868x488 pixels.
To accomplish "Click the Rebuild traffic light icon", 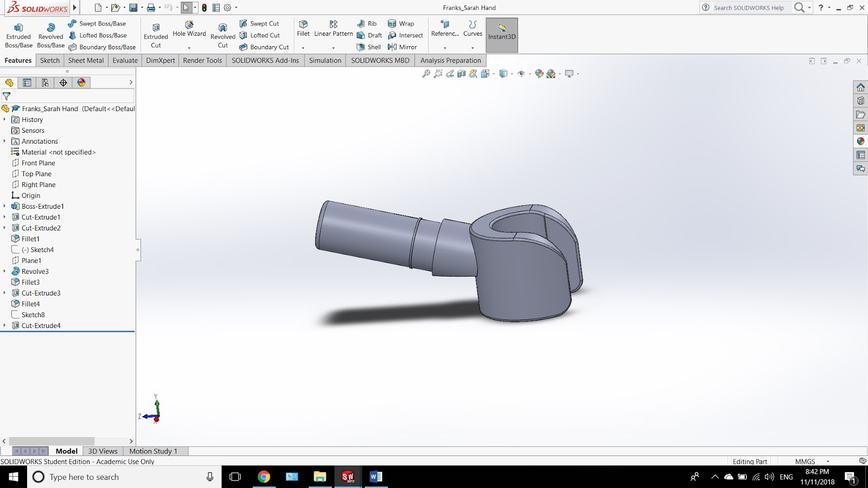I will click(204, 8).
